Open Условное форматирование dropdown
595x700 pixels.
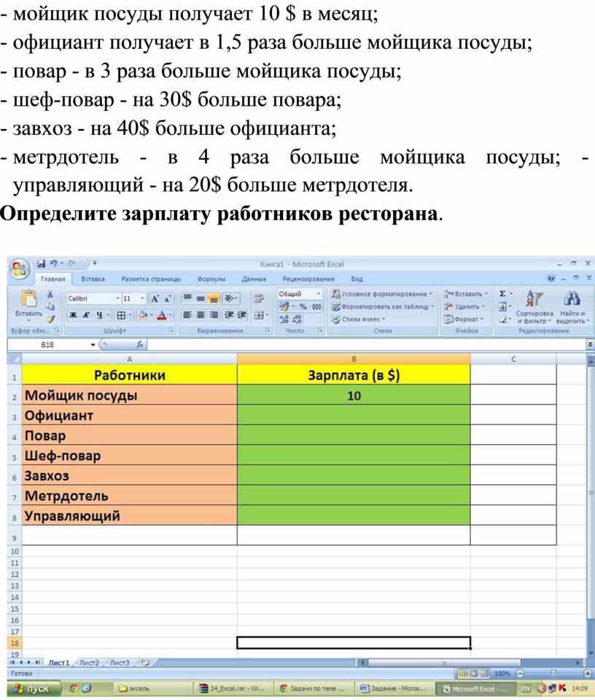(x=381, y=294)
